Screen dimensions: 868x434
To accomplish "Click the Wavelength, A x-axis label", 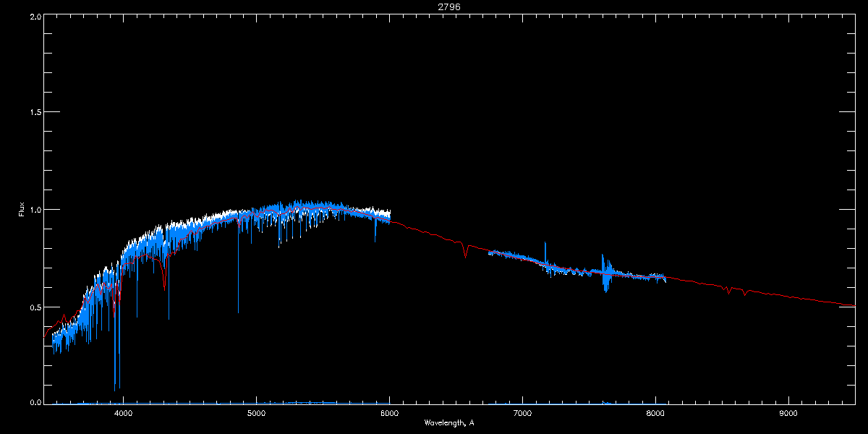I will click(x=449, y=422).
